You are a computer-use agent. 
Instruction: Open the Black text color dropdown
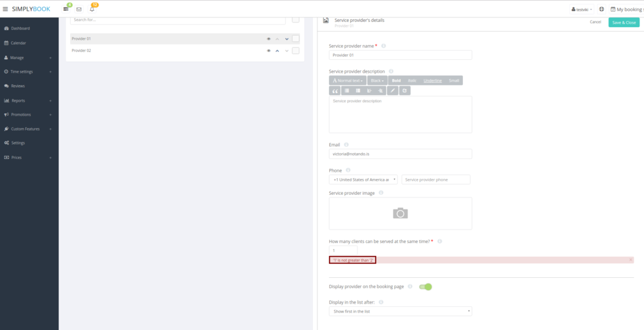377,80
